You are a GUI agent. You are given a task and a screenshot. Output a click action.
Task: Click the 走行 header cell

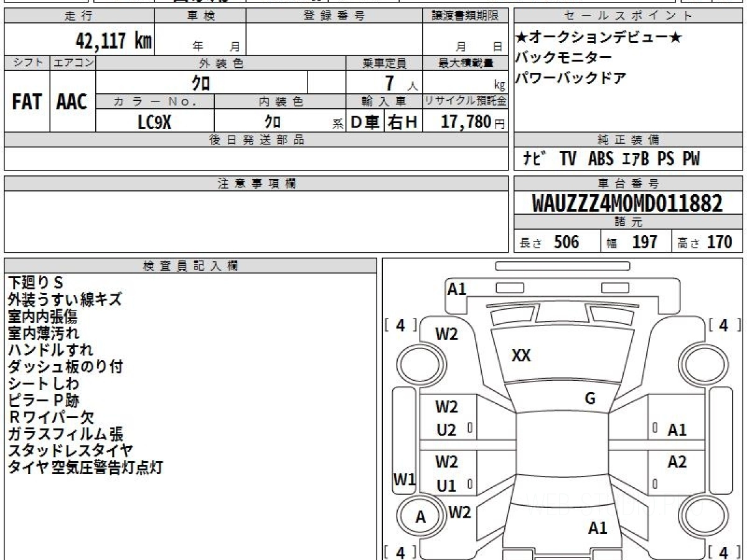click(79, 16)
